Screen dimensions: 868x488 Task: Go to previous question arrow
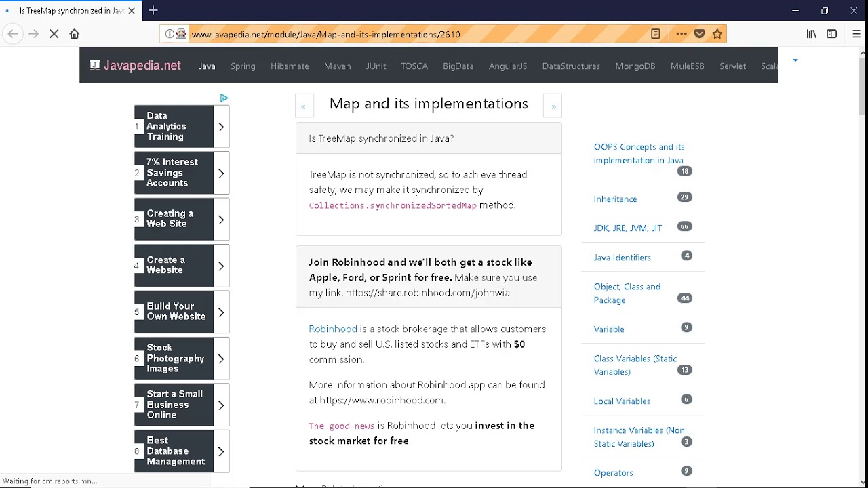pyautogui.click(x=303, y=106)
